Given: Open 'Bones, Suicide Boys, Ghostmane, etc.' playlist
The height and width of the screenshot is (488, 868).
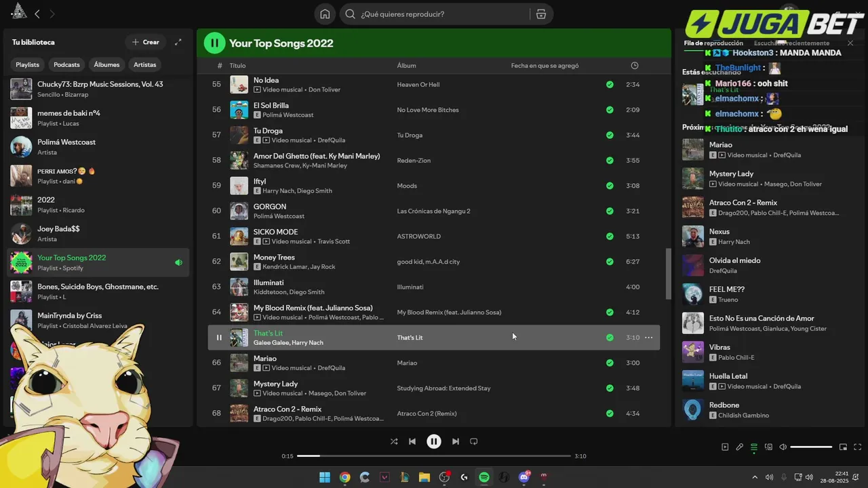Looking at the screenshot, I should pos(99,291).
